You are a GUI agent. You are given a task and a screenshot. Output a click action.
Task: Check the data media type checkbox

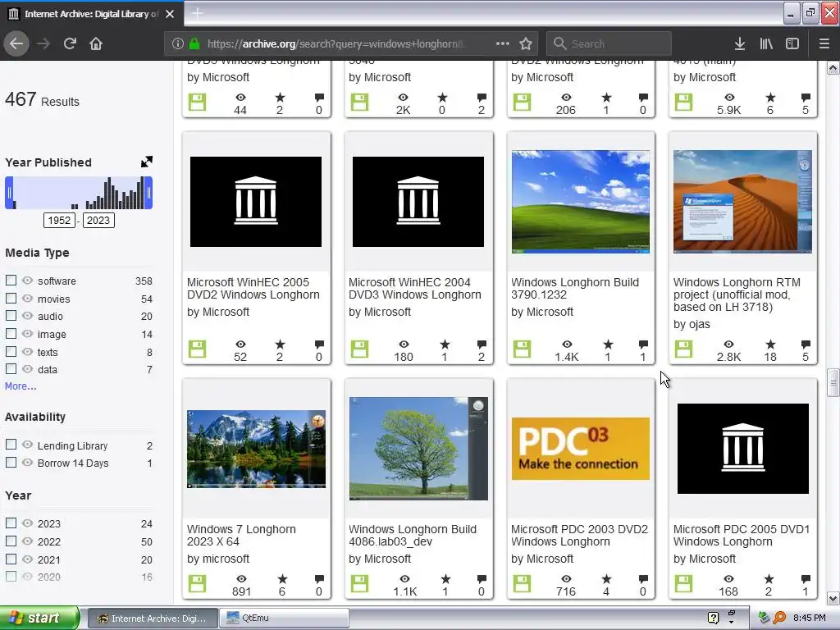point(11,368)
